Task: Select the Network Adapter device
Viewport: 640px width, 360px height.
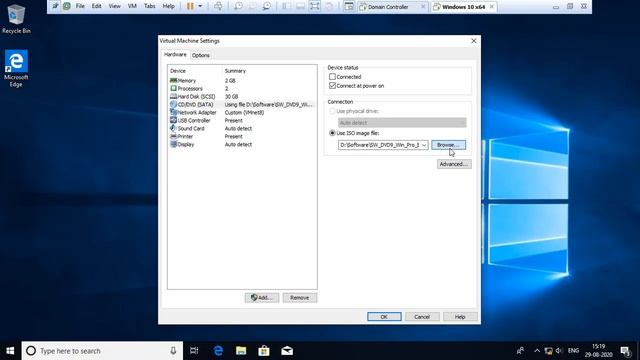Action: point(242,113)
